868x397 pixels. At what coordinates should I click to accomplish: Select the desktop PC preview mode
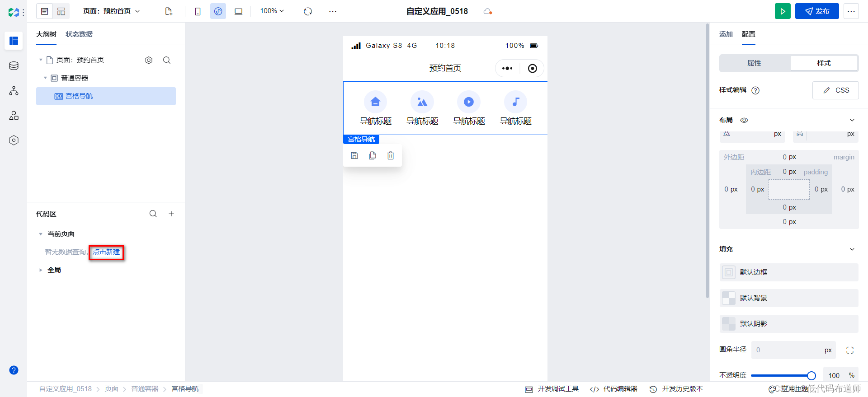[238, 11]
